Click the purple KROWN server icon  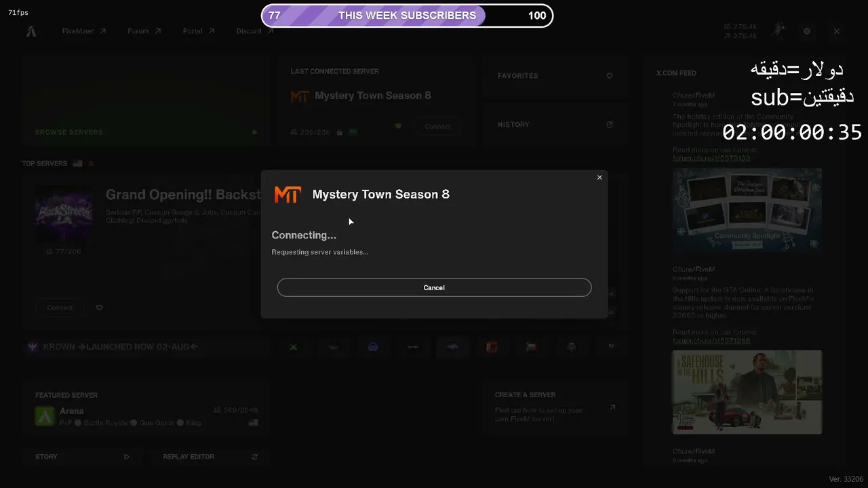pyautogui.click(x=32, y=347)
